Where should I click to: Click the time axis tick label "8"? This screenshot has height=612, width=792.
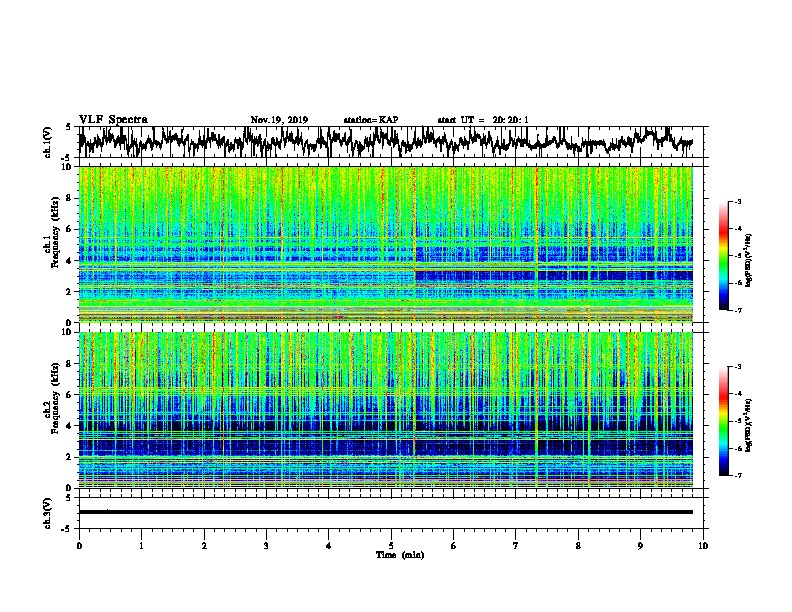pos(578,546)
